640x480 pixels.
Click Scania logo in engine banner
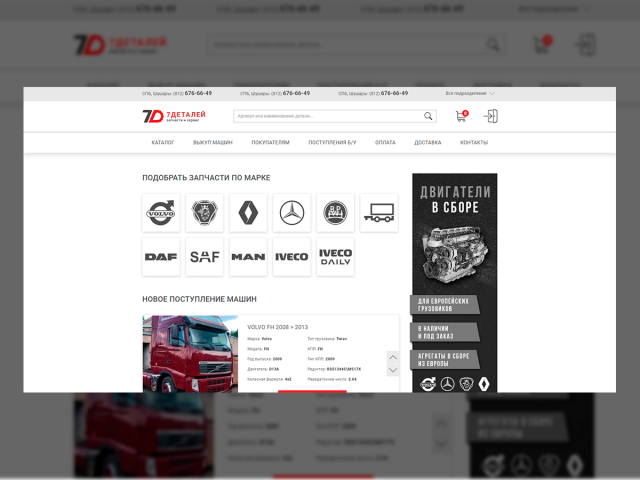point(467,384)
